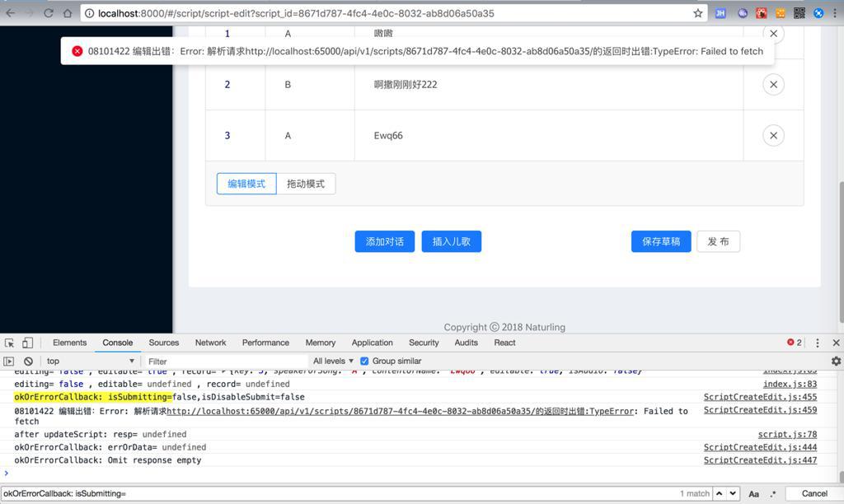This screenshot has width=844, height=504.
Task: Open the QR code extension
Action: pos(799,13)
